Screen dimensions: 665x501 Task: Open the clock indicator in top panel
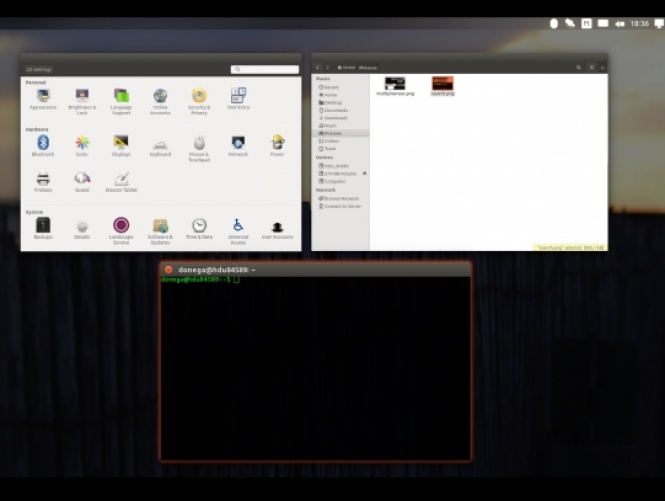(640, 23)
